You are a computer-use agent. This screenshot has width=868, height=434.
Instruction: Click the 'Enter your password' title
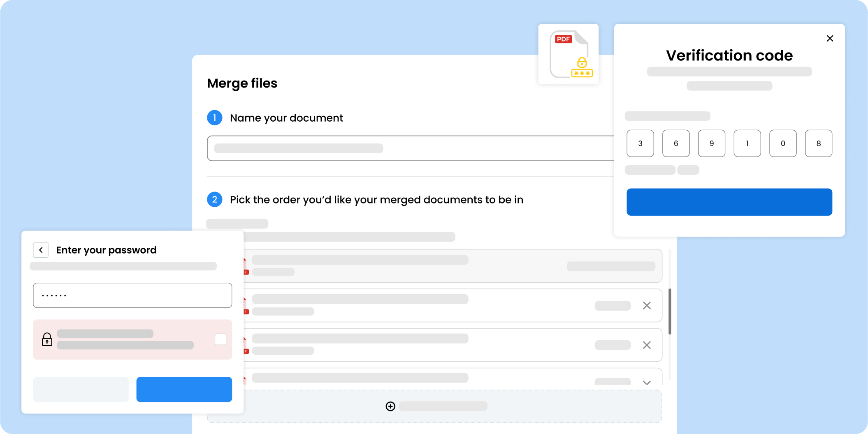pyautogui.click(x=106, y=250)
